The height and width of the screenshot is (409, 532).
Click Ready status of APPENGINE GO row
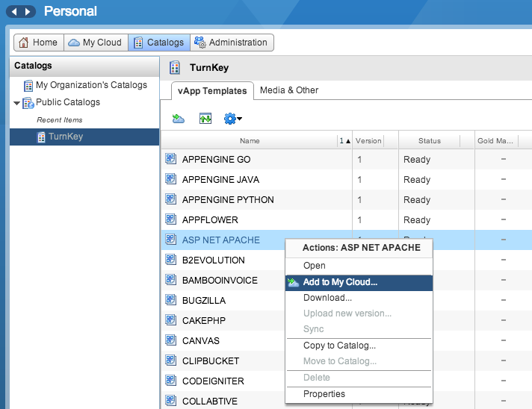click(x=417, y=159)
